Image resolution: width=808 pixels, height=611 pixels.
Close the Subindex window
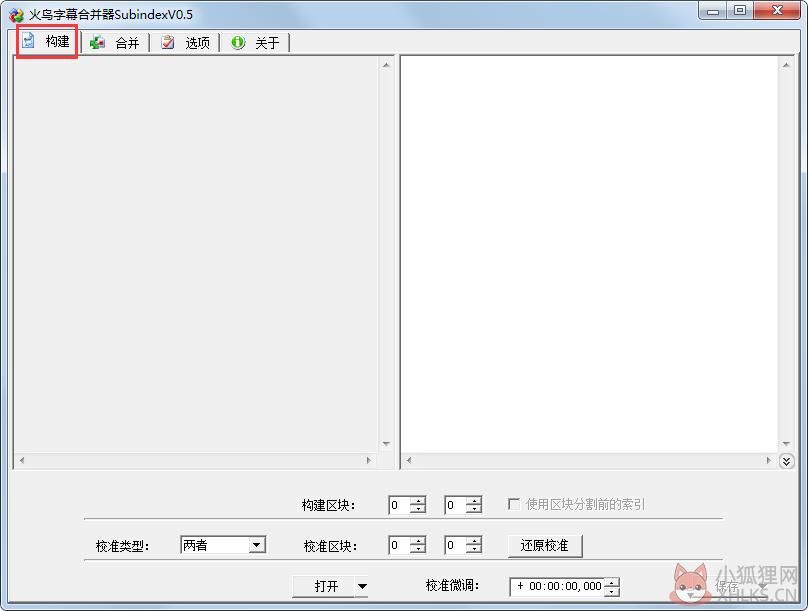[777, 11]
